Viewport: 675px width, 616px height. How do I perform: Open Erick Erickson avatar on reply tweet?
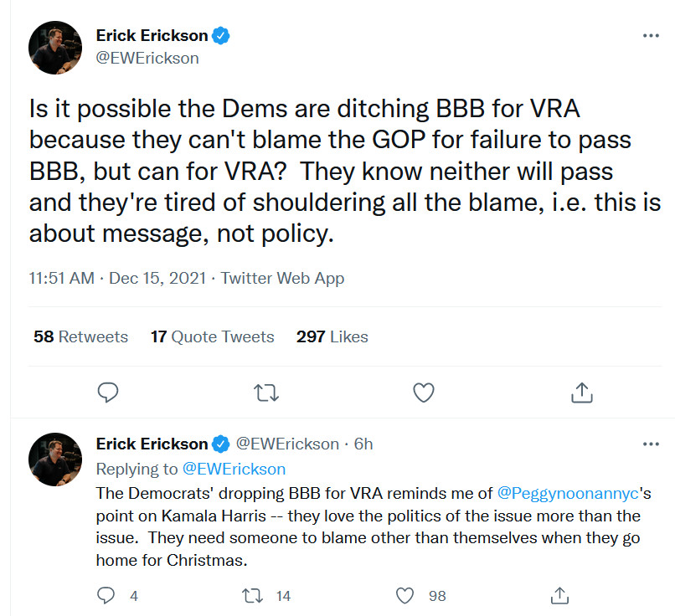pos(55,459)
